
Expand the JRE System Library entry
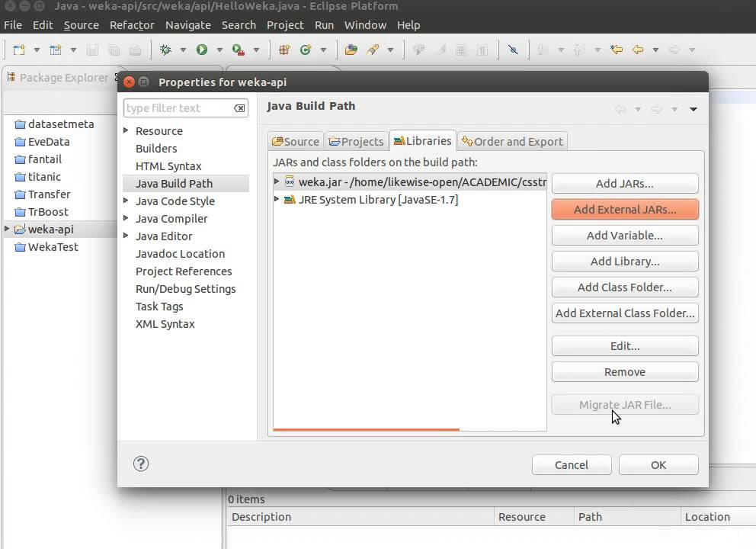pyautogui.click(x=277, y=199)
